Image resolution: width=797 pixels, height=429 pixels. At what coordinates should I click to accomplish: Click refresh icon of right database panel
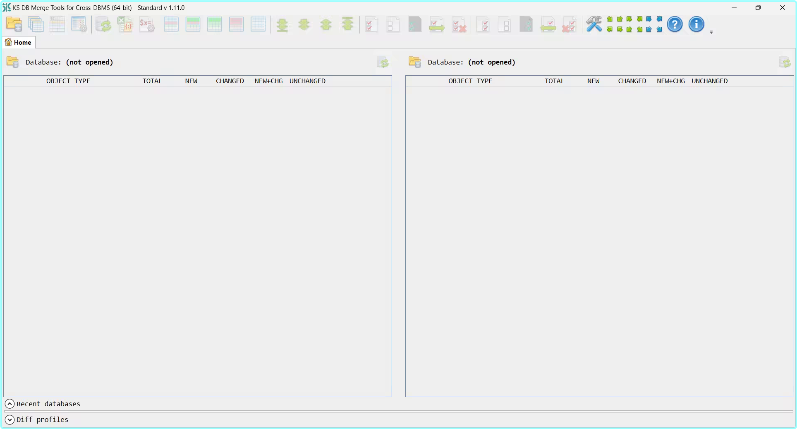pos(785,63)
